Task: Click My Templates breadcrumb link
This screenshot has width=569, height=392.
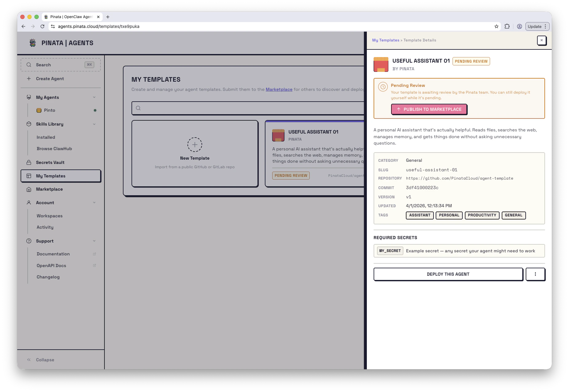Action: tap(386, 40)
